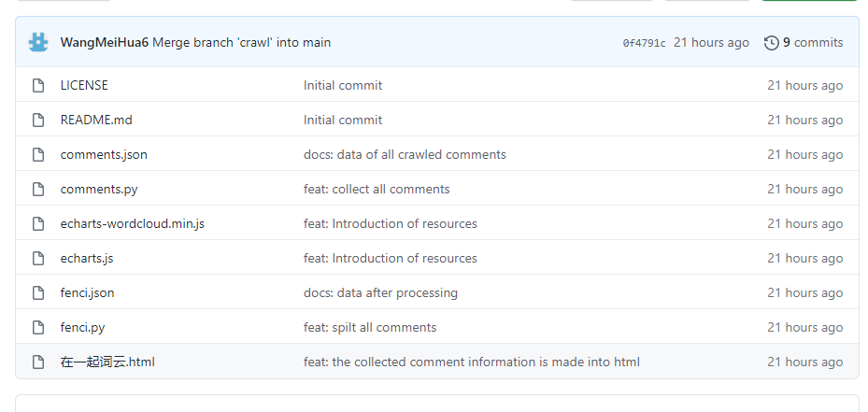Open commit hash 0f4791c
Viewport: 868px width, 412px height.
click(x=644, y=43)
